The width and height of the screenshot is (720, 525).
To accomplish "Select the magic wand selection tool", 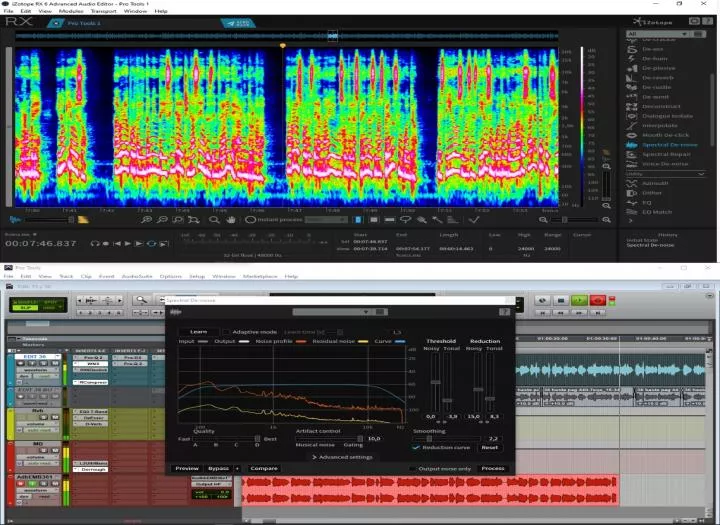I will click(x=437, y=220).
